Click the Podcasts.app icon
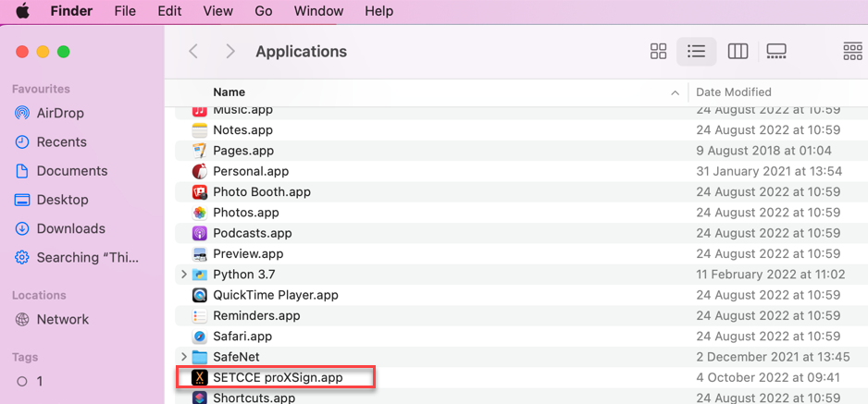The image size is (868, 404). tap(199, 233)
